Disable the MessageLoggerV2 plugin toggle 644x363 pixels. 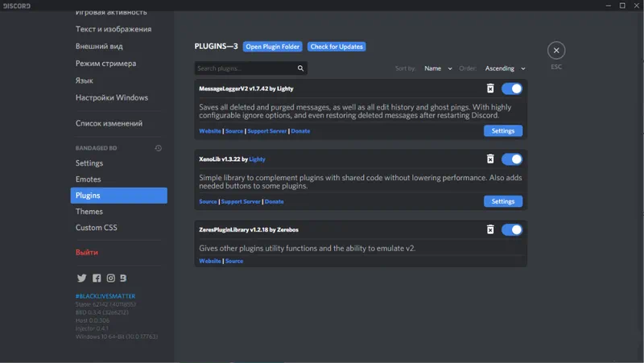click(x=511, y=89)
